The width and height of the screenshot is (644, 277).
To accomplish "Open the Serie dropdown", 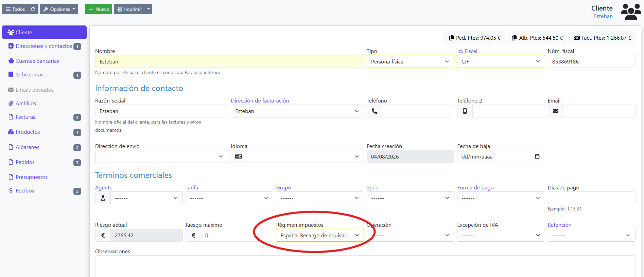I will click(410, 198).
